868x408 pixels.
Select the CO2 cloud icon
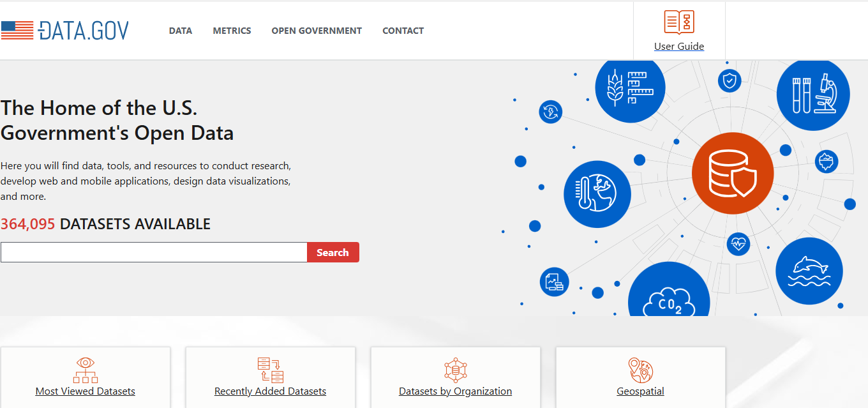coord(669,299)
